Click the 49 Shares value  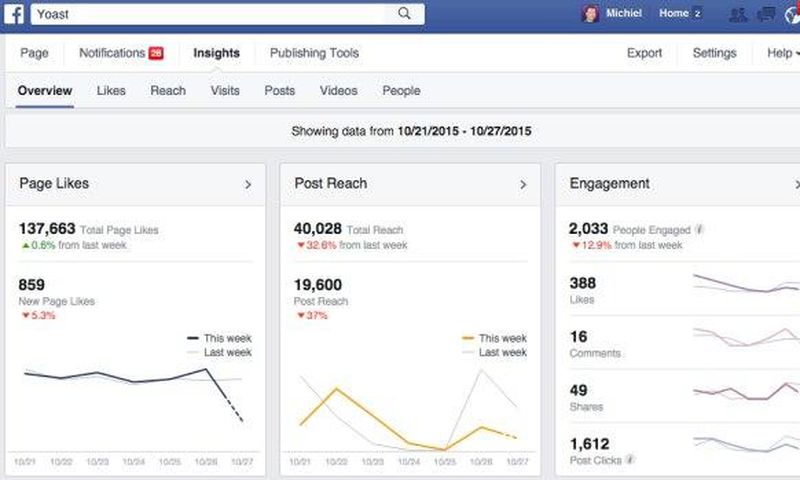579,390
